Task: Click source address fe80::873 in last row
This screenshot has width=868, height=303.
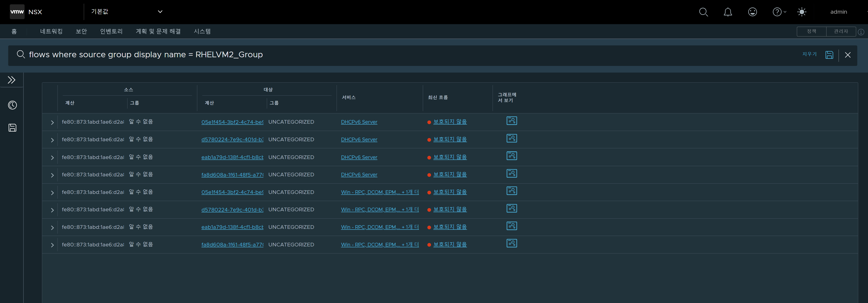Action: tap(93, 245)
